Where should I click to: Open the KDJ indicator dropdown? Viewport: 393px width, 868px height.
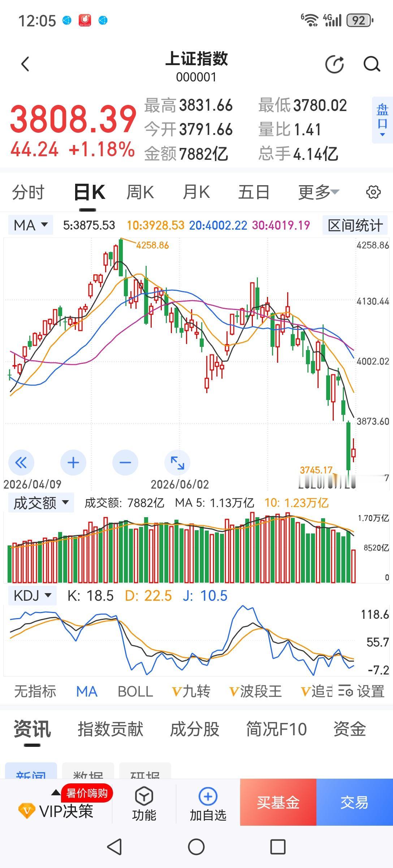coord(33,595)
